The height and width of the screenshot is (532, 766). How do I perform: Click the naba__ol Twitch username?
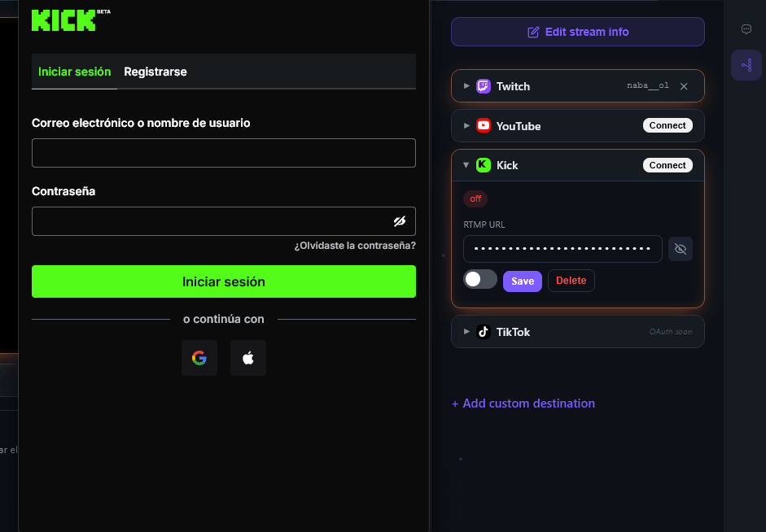point(648,86)
